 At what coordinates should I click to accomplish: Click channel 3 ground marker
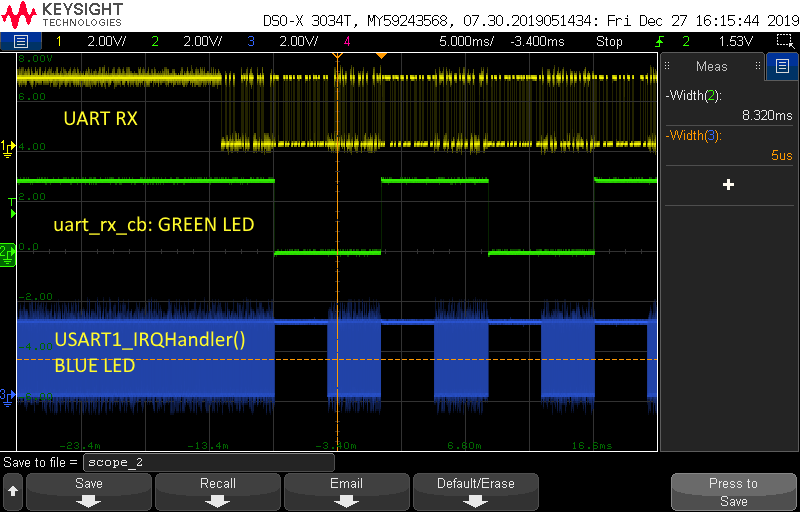click(8, 396)
